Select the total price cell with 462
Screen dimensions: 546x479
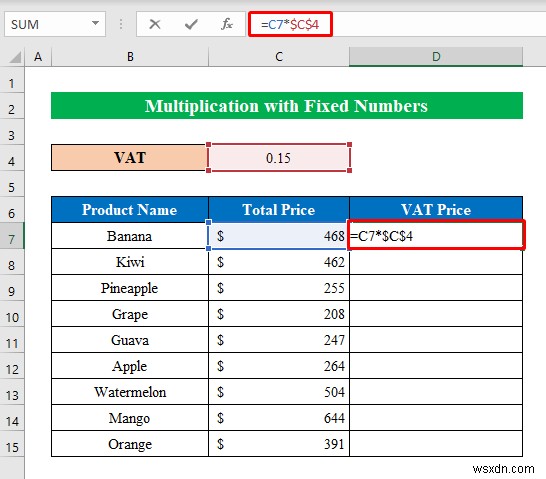click(x=279, y=262)
